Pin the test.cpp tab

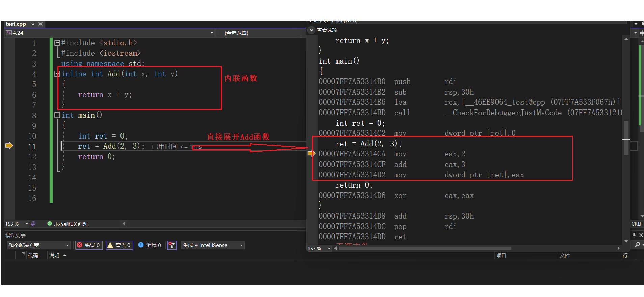point(33,24)
